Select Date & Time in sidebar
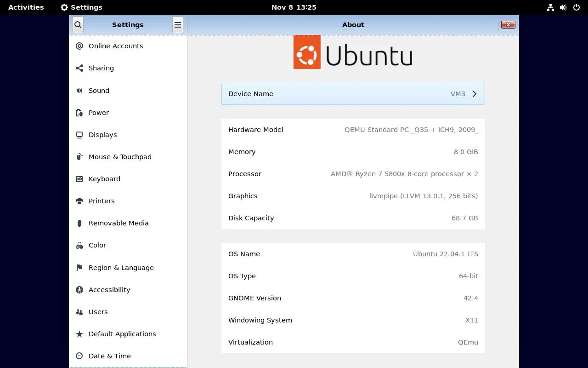The image size is (588, 368). coord(128,356)
